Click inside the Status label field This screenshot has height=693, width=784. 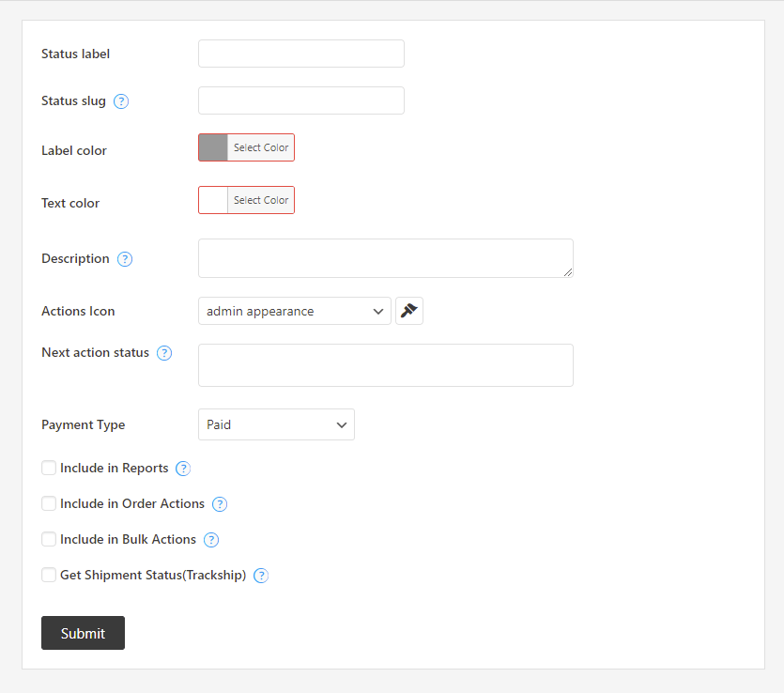(300, 54)
